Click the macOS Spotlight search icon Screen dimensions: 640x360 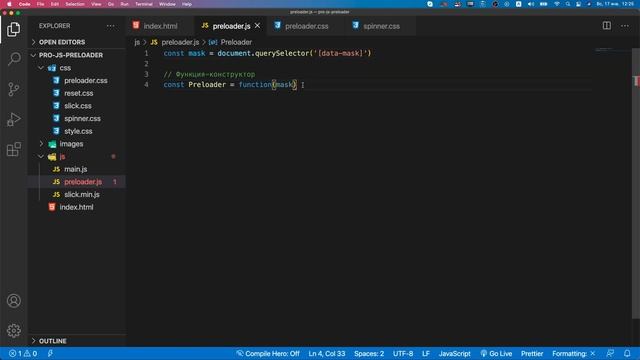point(568,4)
